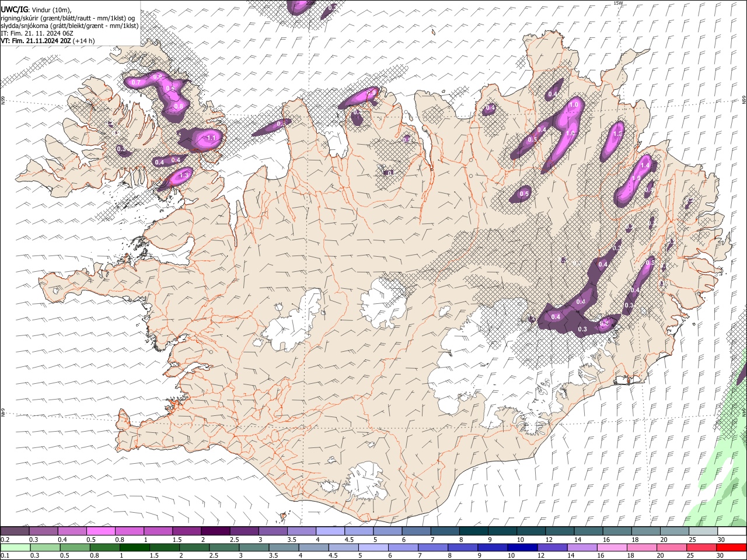Click the '0.2' label under the snow scale
747x560 pixels.
click(x=5, y=540)
